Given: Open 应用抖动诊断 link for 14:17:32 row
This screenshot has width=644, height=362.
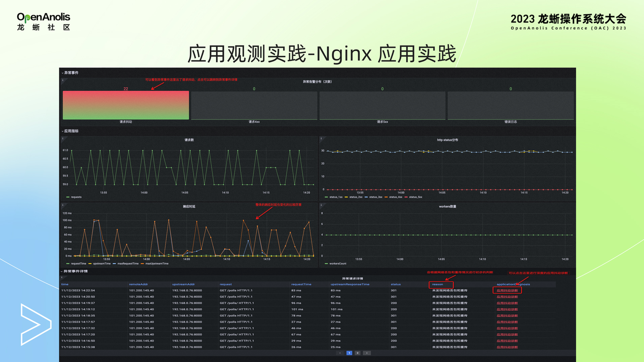Looking at the screenshot, I should click(507, 328).
